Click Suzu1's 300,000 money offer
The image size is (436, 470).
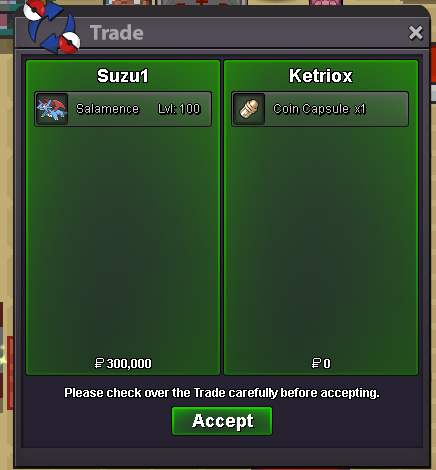(x=123, y=363)
